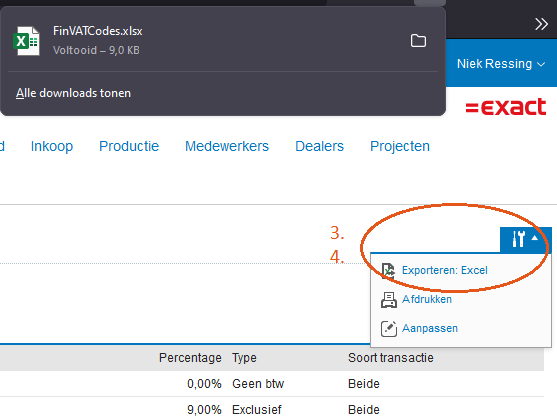Select the 0,00% percentage cell
Screen dimensions: 557x418
click(204, 384)
